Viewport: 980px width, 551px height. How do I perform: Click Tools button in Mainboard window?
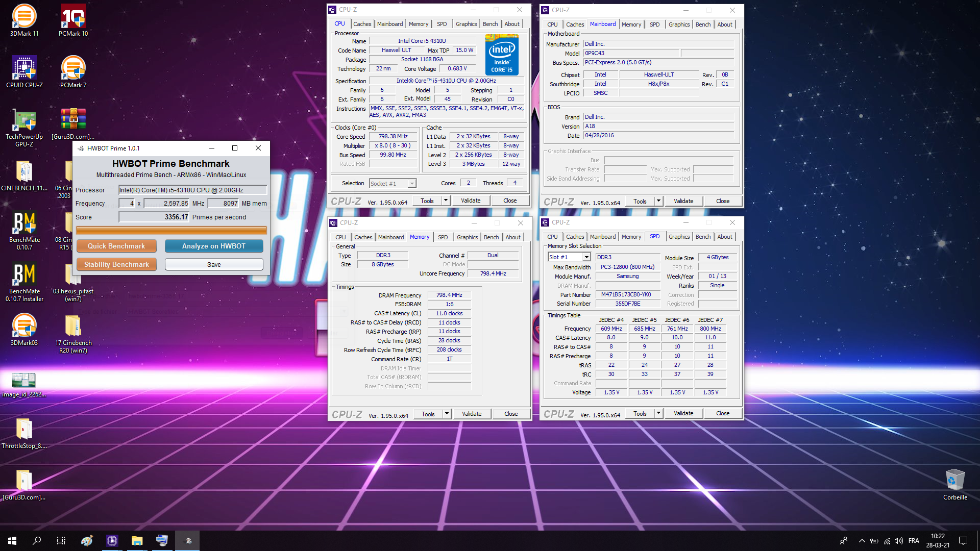click(x=640, y=201)
